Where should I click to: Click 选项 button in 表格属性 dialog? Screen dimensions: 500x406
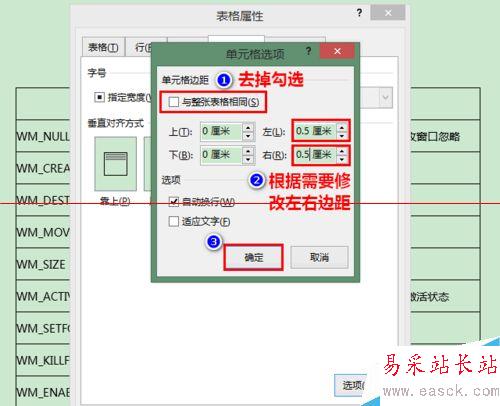(351, 386)
